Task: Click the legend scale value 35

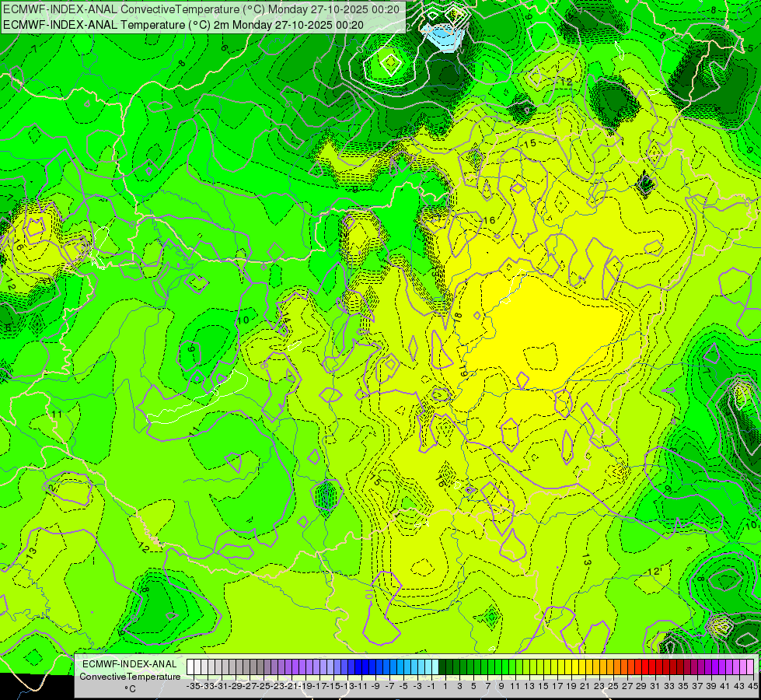Action: click(x=683, y=686)
